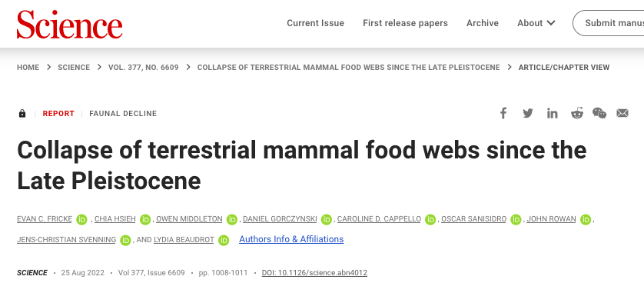Open author Jens-Christian Svenning's name link

click(67, 239)
